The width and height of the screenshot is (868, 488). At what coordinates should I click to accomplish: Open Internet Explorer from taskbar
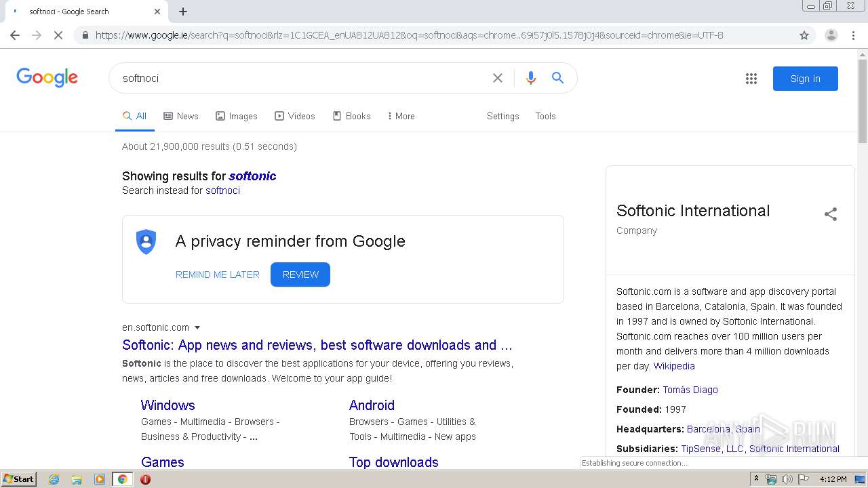tap(54, 479)
